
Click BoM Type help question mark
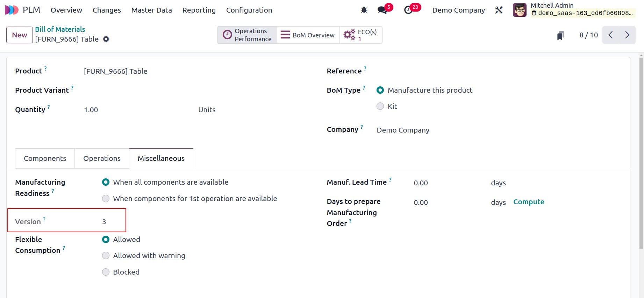point(364,88)
